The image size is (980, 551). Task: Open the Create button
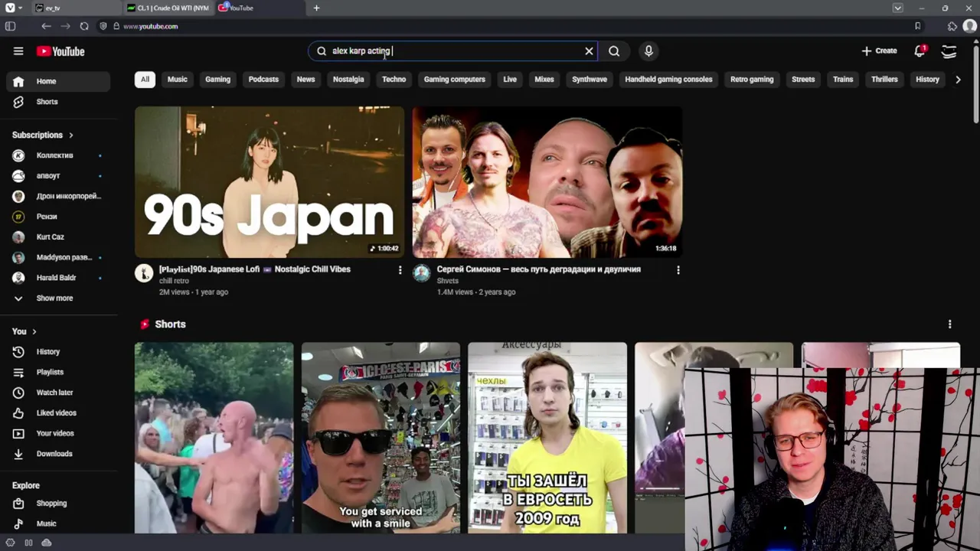point(879,51)
